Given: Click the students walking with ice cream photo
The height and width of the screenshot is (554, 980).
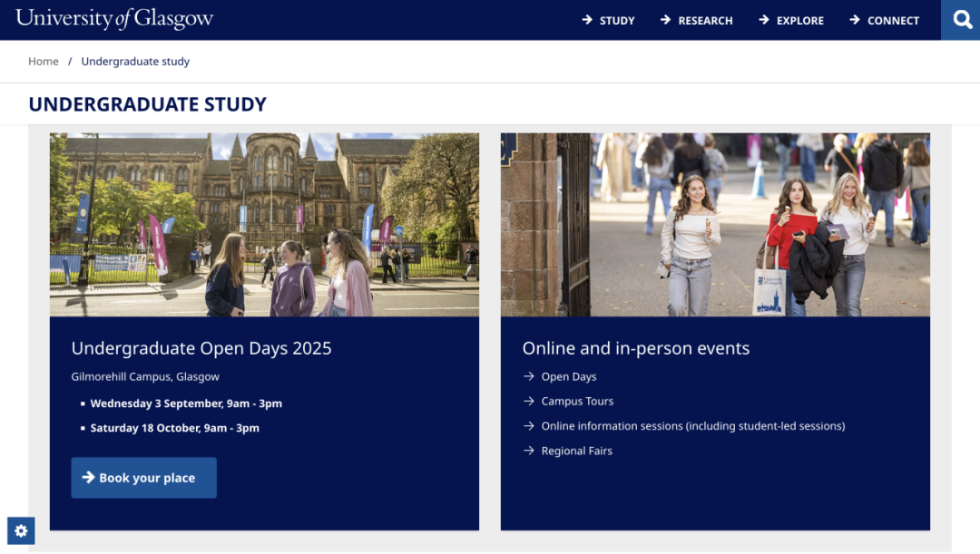Looking at the screenshot, I should (715, 225).
